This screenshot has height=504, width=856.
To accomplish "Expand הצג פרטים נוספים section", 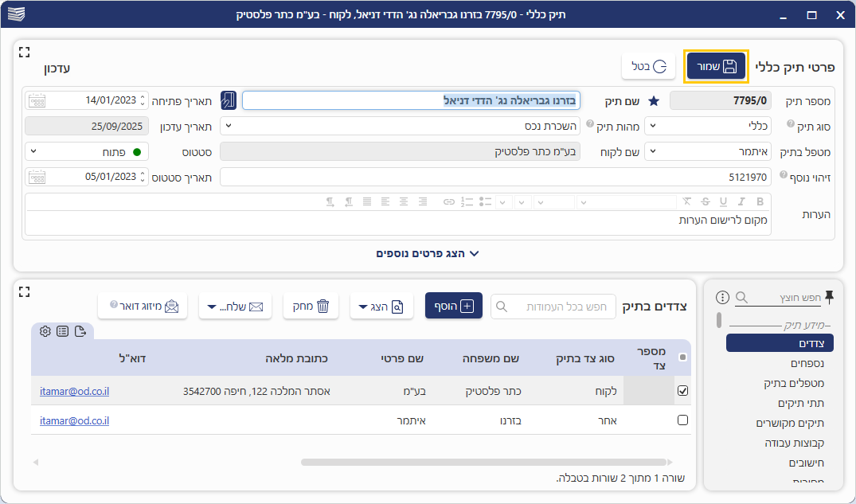I will (x=428, y=253).
